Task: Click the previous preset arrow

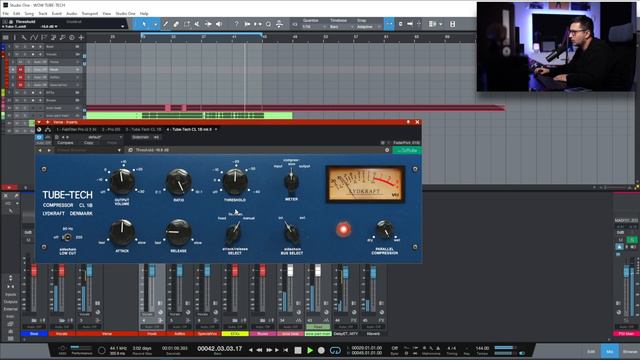Action: 40,150
